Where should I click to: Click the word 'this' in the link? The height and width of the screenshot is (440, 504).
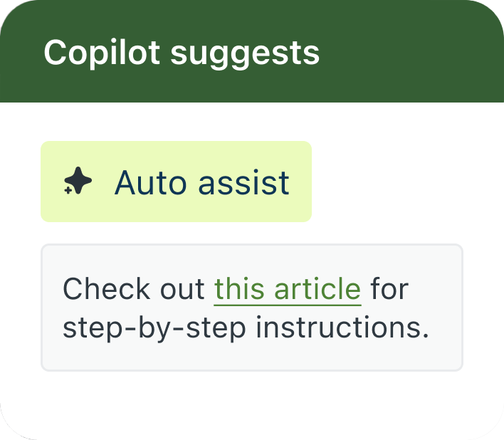[240, 289]
